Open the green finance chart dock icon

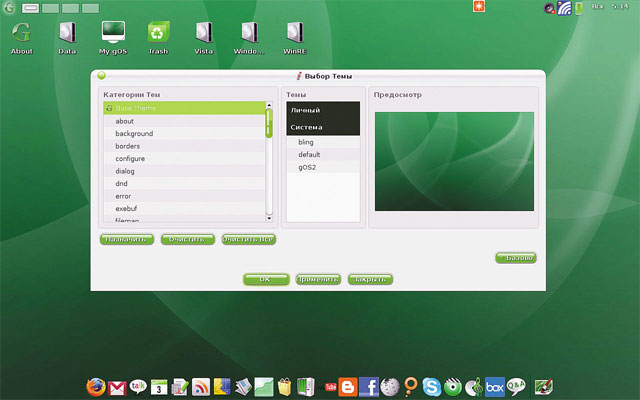pos(264,387)
